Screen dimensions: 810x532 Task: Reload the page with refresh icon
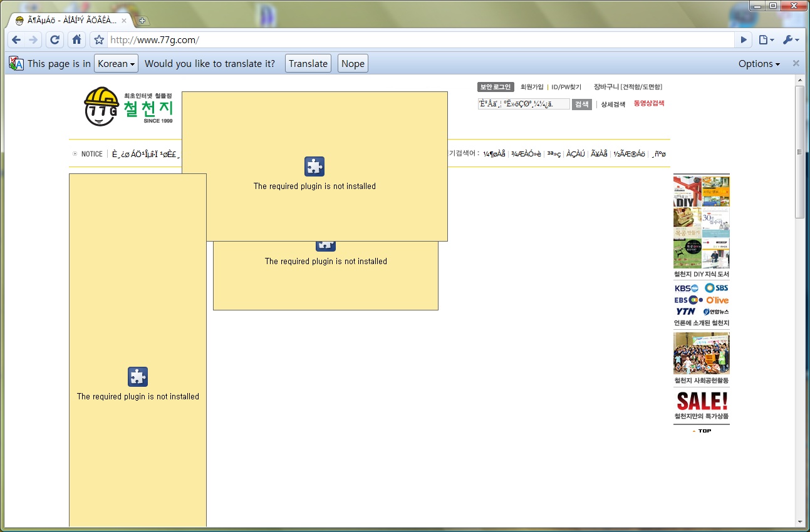click(55, 40)
